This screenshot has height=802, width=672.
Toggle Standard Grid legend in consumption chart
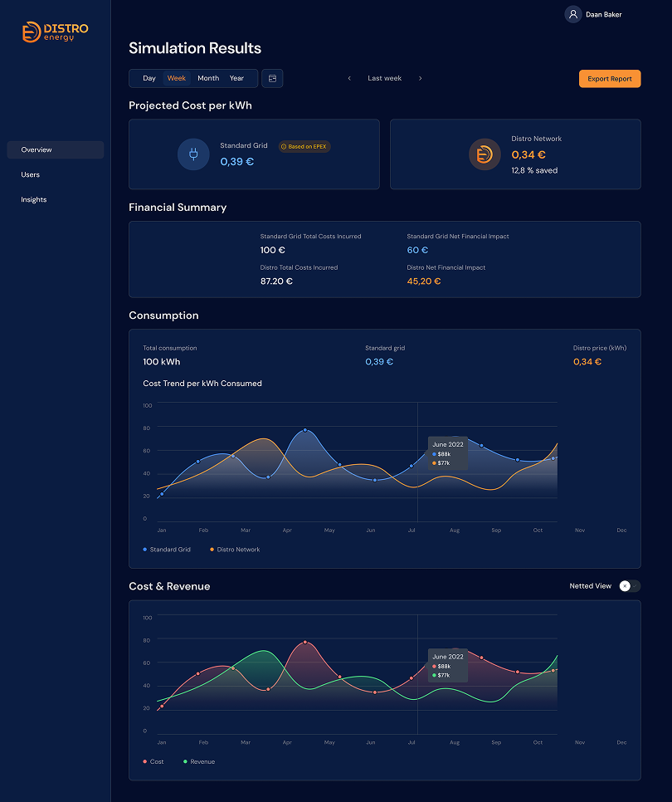(167, 550)
